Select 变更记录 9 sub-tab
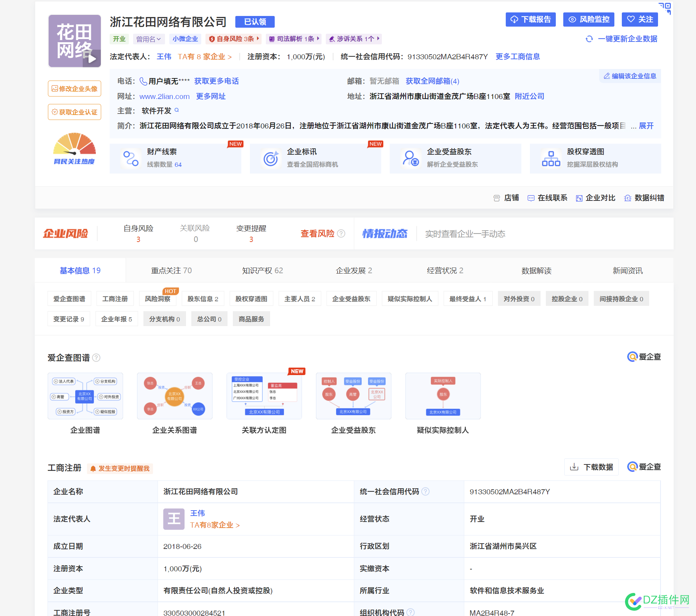 coord(69,319)
